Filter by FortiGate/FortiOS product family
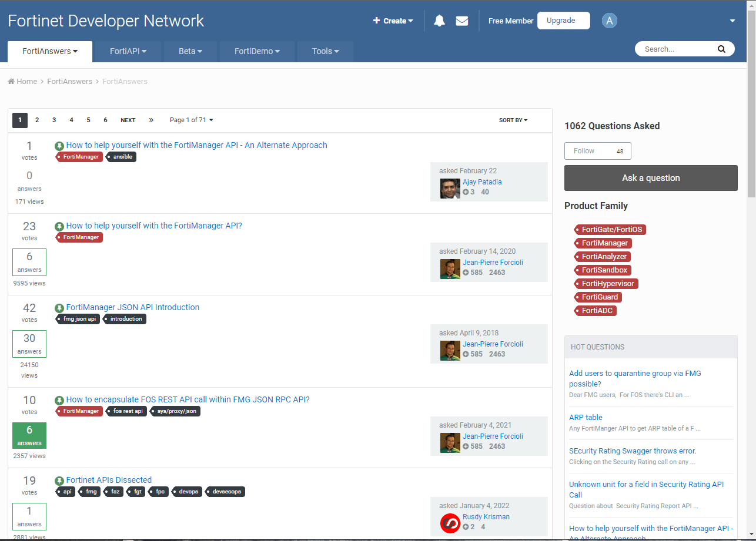Viewport: 756px width, 541px height. pyautogui.click(x=610, y=230)
